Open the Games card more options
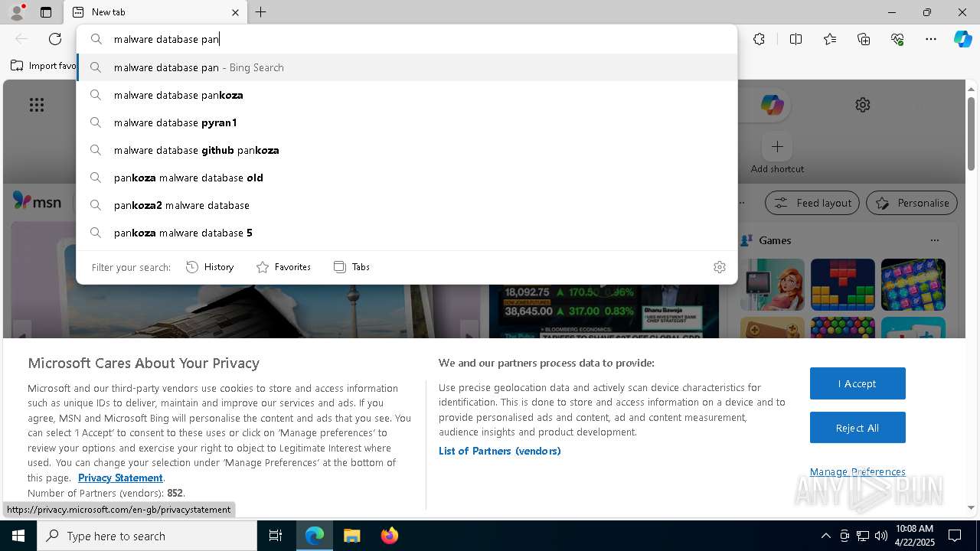This screenshot has width=980, height=551. (x=934, y=240)
